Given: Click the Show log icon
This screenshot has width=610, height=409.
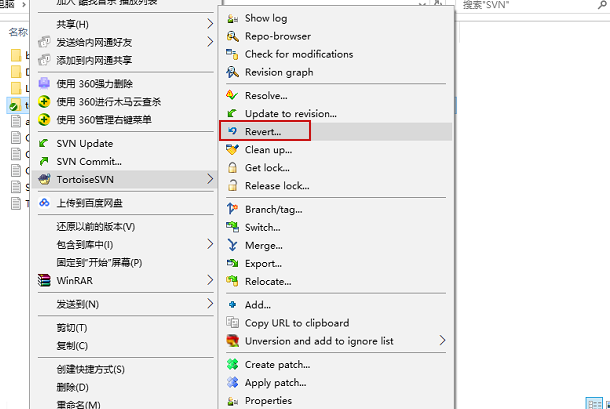Looking at the screenshot, I should (x=233, y=18).
